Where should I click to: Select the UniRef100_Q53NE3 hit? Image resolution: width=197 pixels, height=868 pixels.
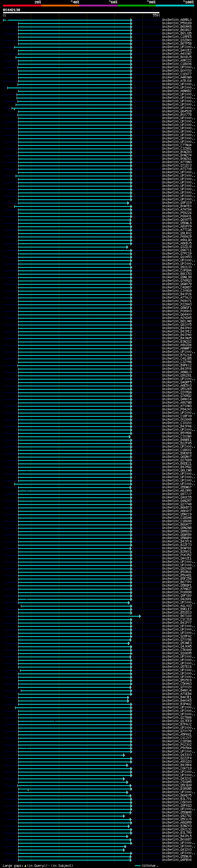[177, 643]
